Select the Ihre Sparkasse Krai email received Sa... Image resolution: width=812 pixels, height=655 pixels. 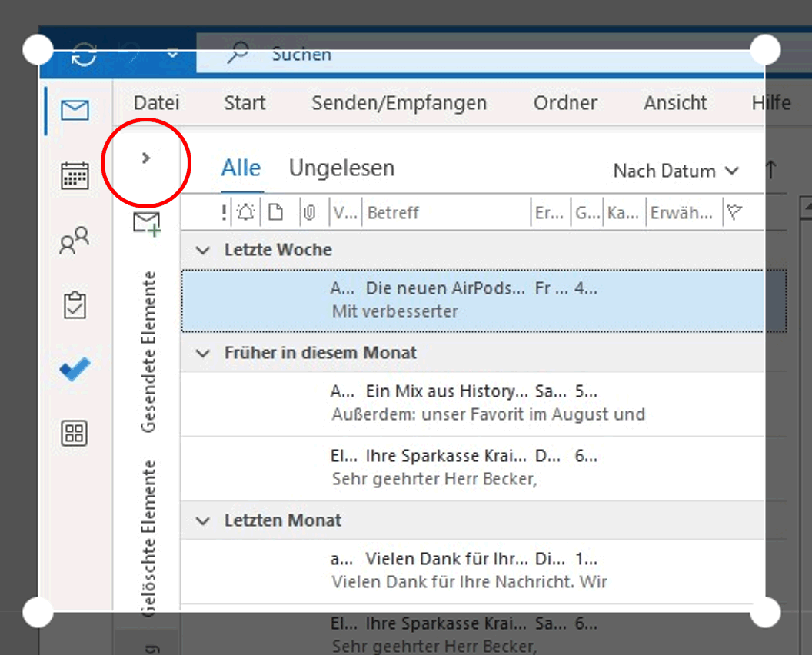(x=484, y=630)
